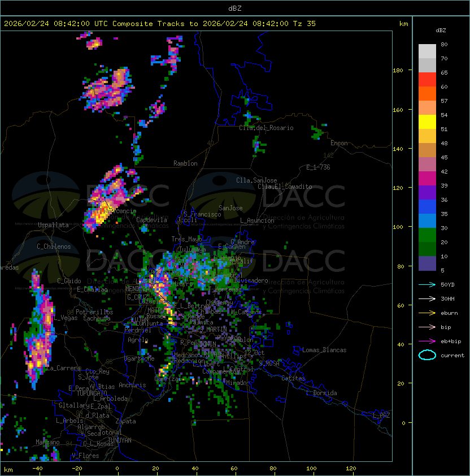Click the 'Ramblon' label north of center

coord(185,163)
